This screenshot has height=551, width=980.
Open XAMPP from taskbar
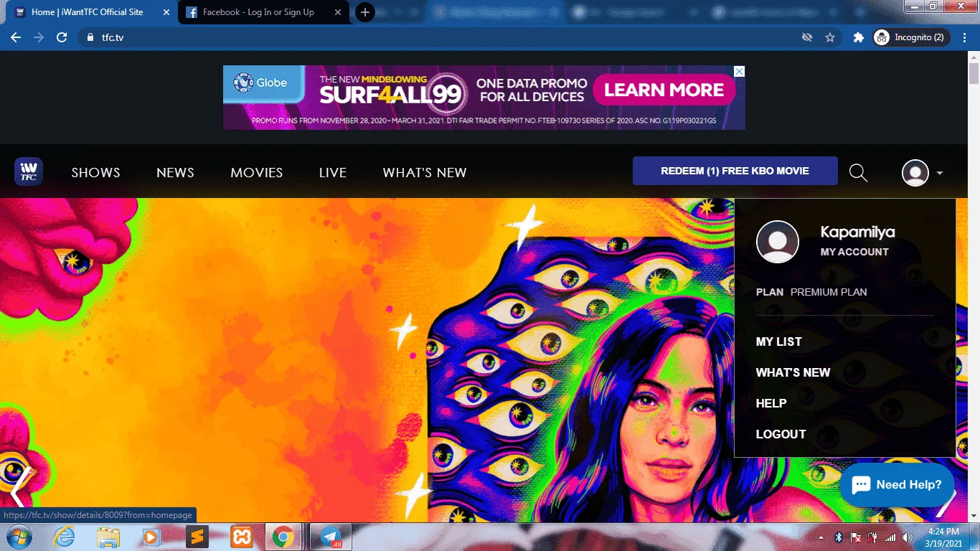[241, 537]
